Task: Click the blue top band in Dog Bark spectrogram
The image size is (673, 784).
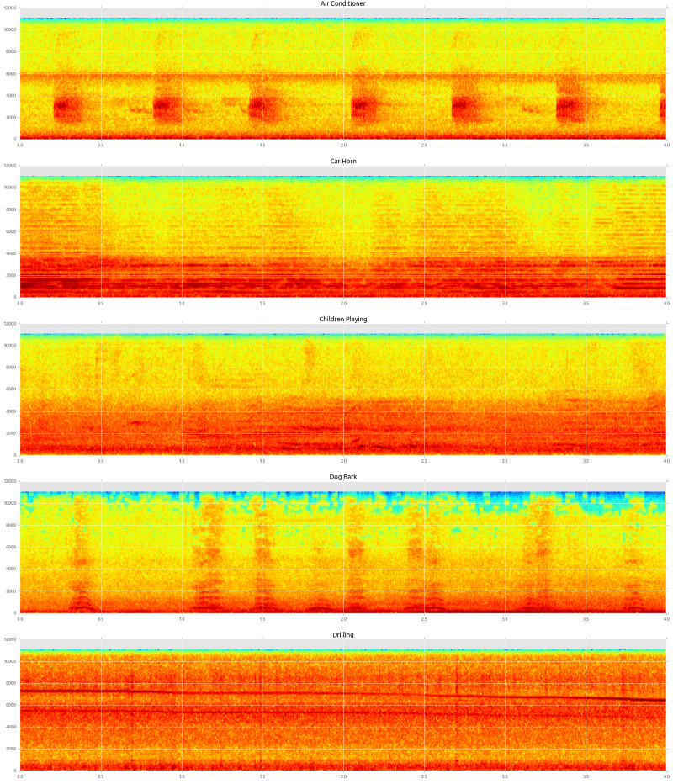Action: click(342, 497)
